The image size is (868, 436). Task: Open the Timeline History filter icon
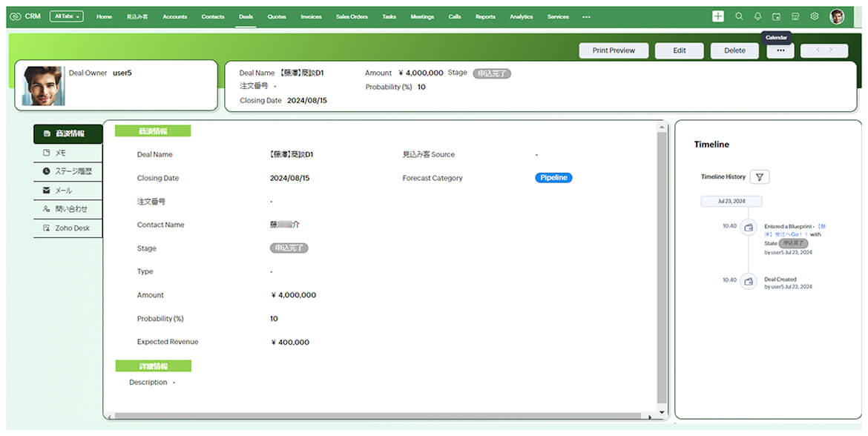pos(760,177)
